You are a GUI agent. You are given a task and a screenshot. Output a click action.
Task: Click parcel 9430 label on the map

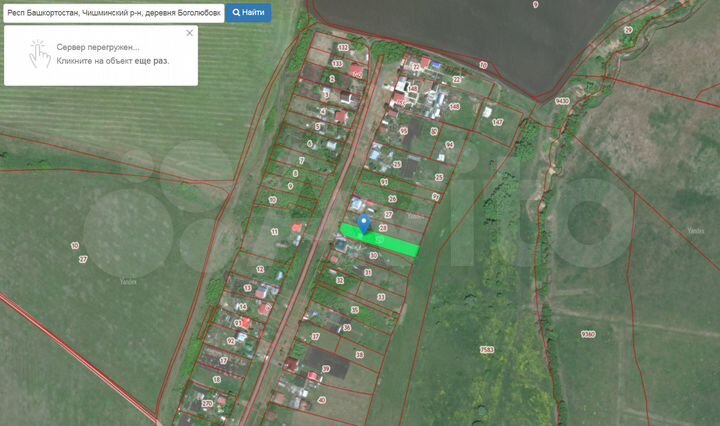(562, 101)
